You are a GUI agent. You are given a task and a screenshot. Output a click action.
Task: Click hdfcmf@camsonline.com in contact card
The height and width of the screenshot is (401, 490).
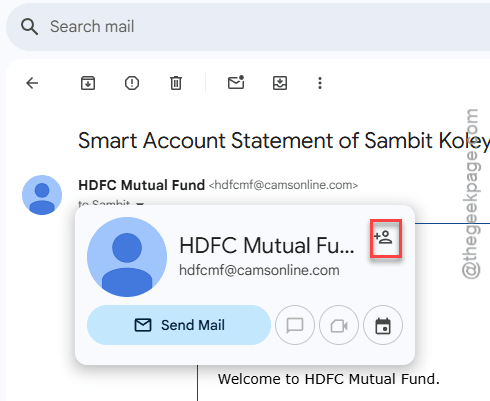[x=259, y=270]
